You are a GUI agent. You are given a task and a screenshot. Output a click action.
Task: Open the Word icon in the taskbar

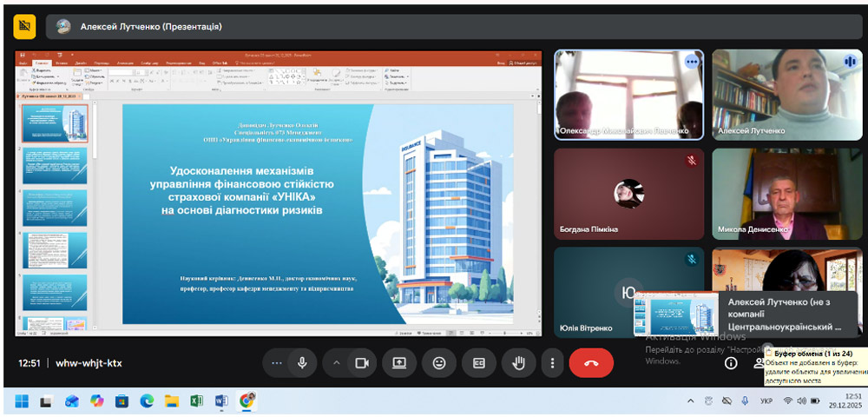[x=221, y=400]
